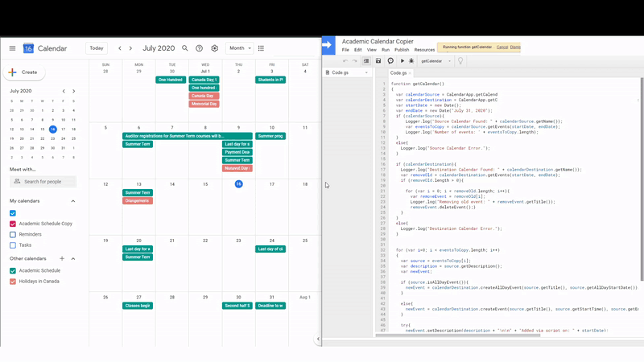Open the Second half S event on July 30
Screen dimensions: 644x362
(237, 306)
